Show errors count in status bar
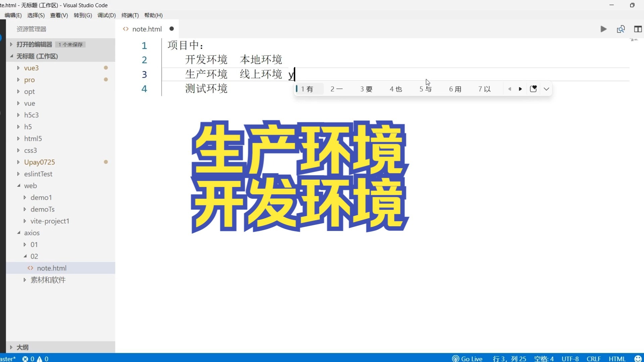644x362 pixels. click(x=29, y=359)
